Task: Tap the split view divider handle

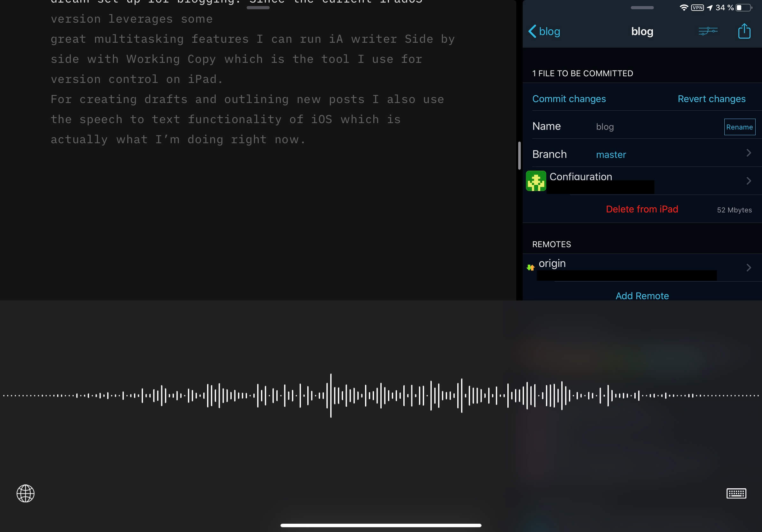Action: [519, 155]
